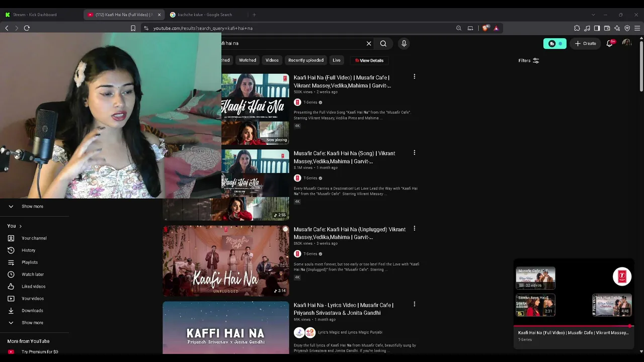The height and width of the screenshot is (362, 644).
Task: Open the account avatar menu
Action: (x=627, y=43)
